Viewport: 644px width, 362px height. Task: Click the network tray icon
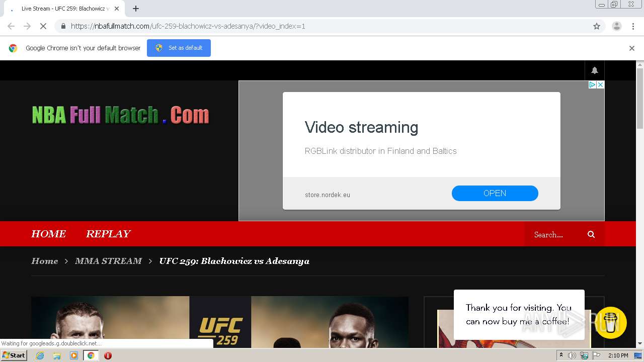584,355
